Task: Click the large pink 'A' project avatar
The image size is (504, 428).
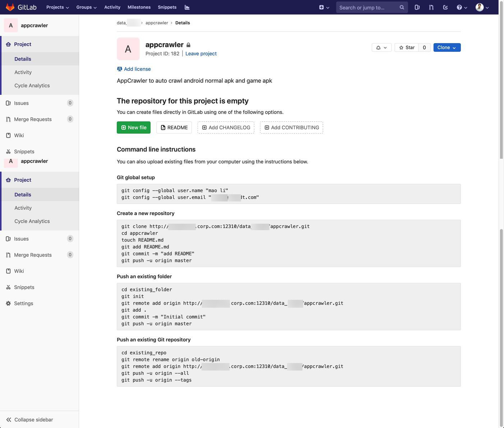Action: tap(128, 49)
